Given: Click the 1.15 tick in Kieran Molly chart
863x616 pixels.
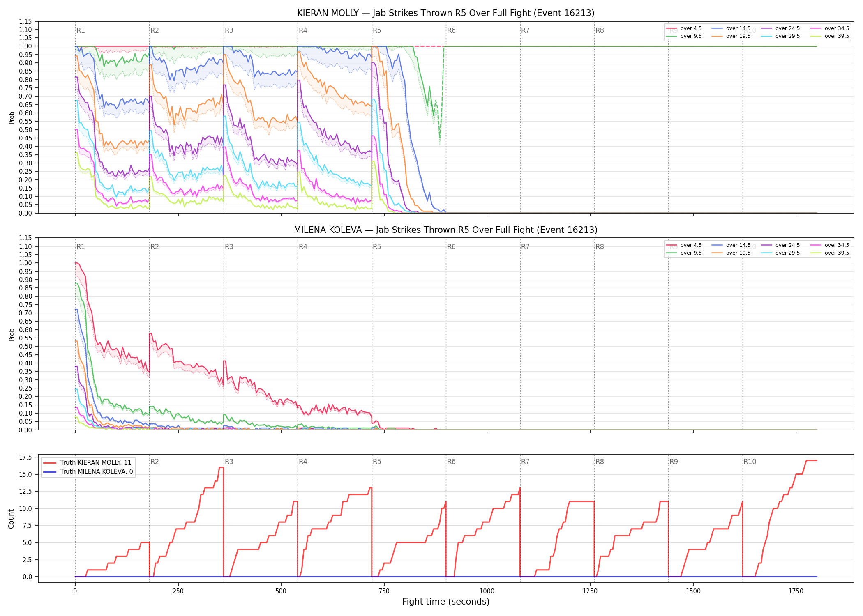Looking at the screenshot, I should click(25, 21).
